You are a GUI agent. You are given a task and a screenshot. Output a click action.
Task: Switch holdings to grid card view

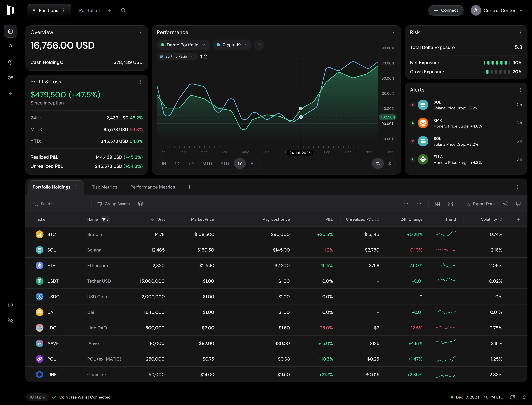pos(451,204)
